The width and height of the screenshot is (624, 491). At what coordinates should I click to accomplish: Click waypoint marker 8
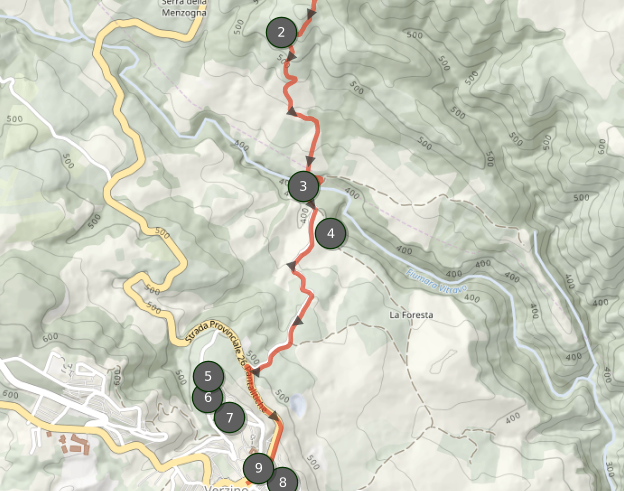(283, 482)
